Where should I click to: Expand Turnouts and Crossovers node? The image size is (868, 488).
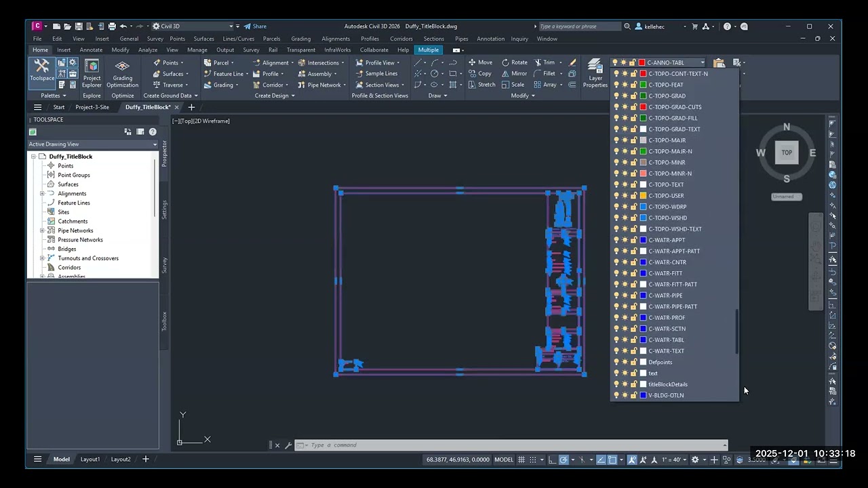(42, 258)
